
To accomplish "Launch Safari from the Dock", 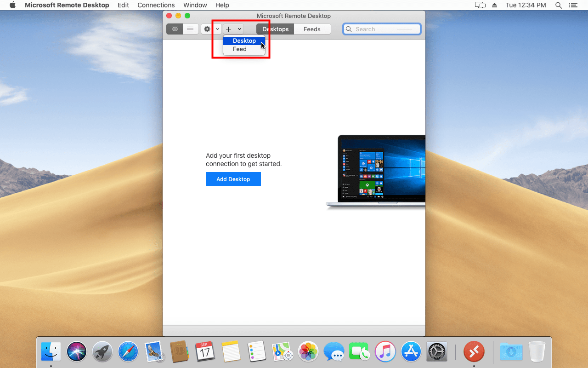I will [x=128, y=352].
